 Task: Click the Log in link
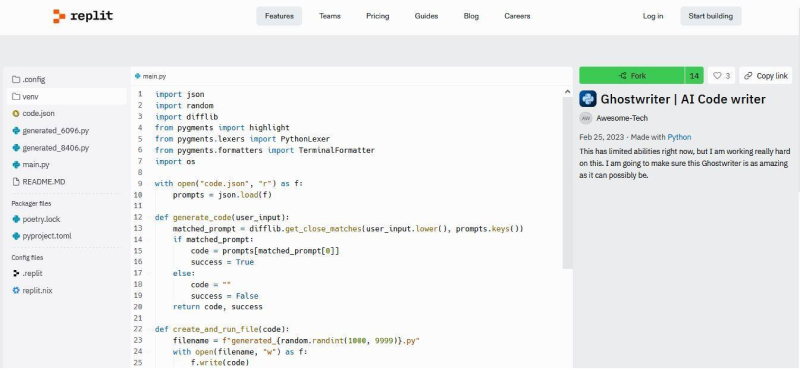tap(653, 16)
